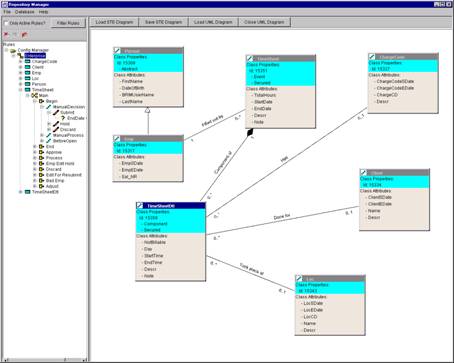The width and height of the screenshot is (454, 363).
Task: Expand the TimeSheetDtl tree node
Action: [21, 192]
